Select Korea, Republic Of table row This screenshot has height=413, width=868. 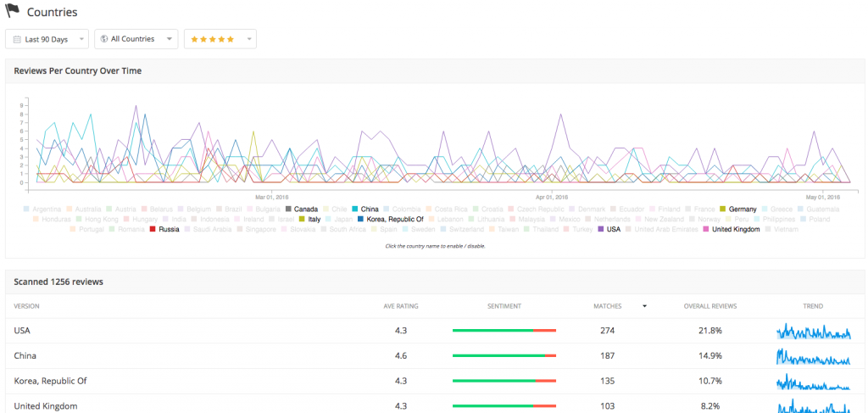tap(51, 382)
